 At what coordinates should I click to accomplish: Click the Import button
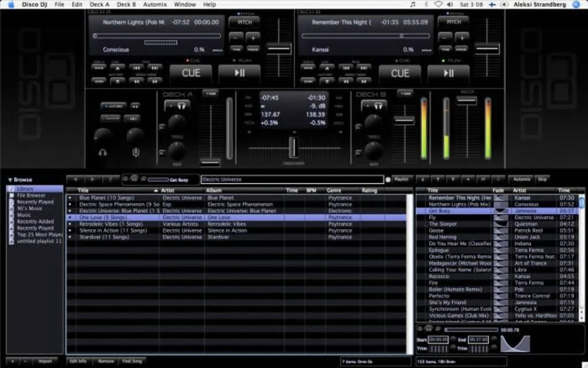(45, 361)
